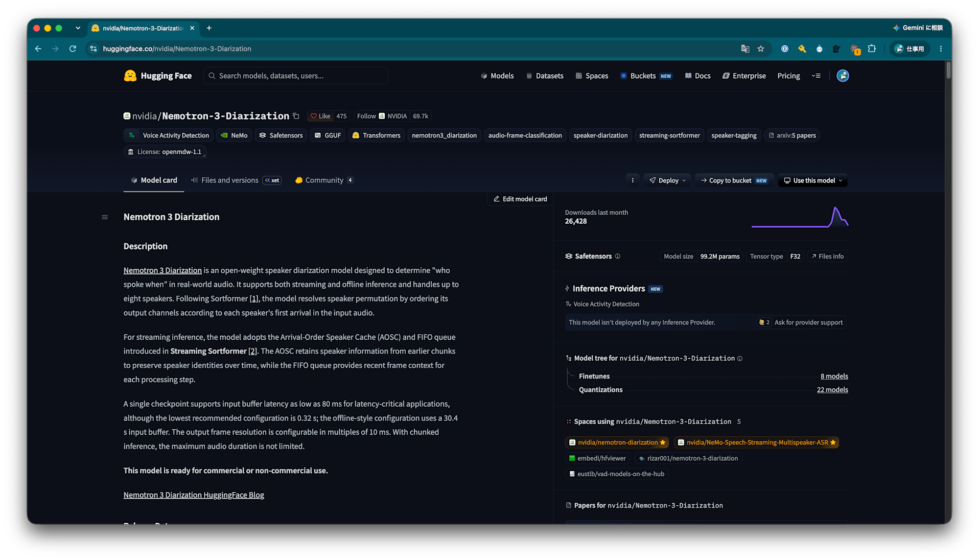
Task: Click the Voice Activity Detection tag
Action: pyautogui.click(x=168, y=136)
